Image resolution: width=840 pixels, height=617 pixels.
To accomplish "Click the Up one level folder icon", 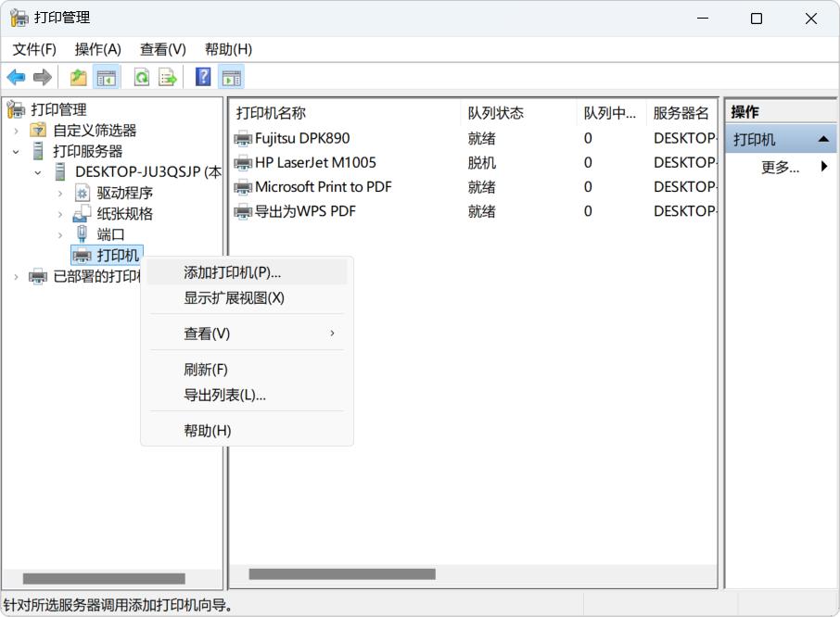I will [x=79, y=78].
